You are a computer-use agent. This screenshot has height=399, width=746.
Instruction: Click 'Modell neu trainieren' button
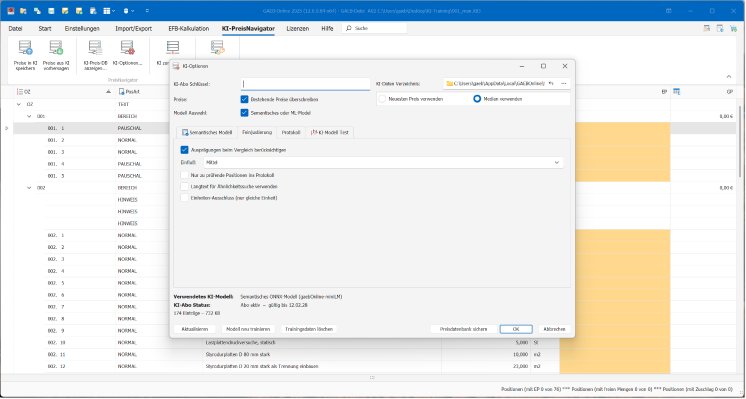point(248,329)
